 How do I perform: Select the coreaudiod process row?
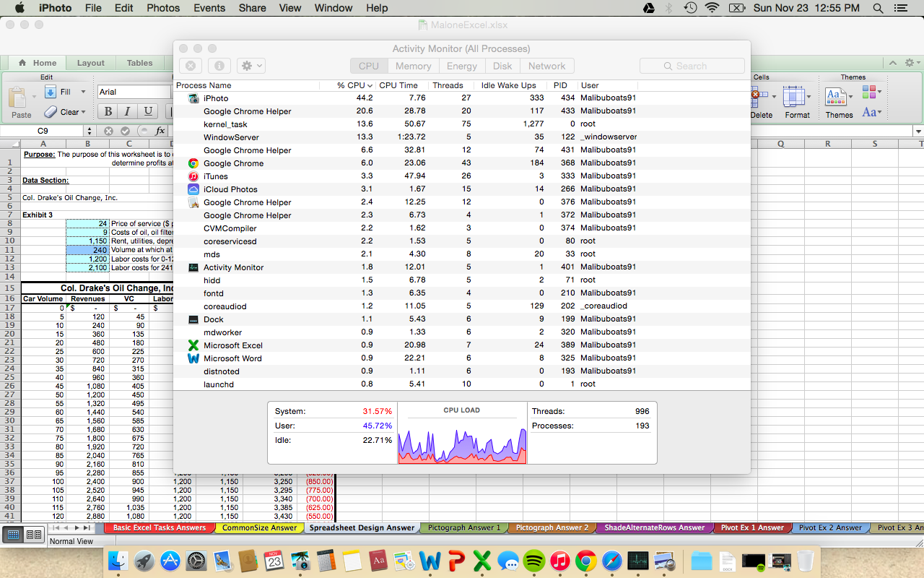[x=462, y=306]
